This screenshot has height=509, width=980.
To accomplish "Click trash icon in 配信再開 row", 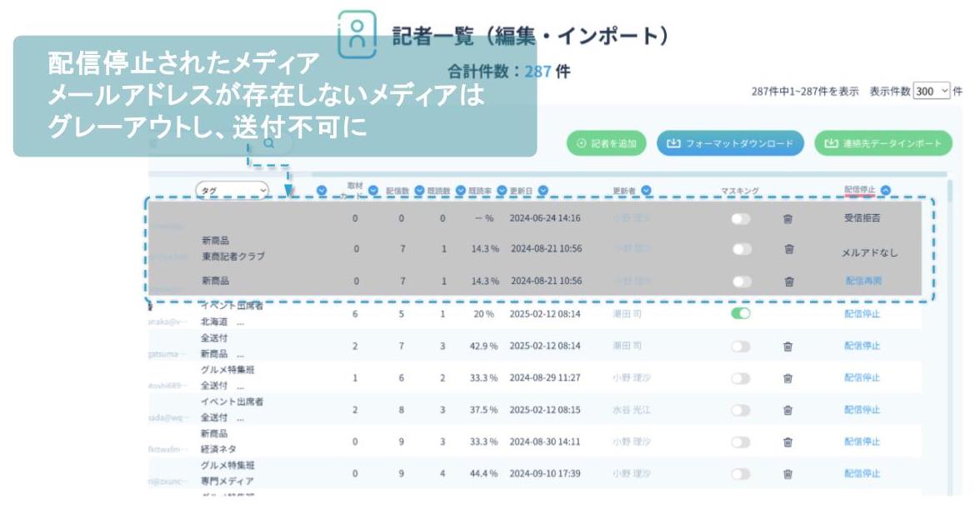I will tap(787, 282).
